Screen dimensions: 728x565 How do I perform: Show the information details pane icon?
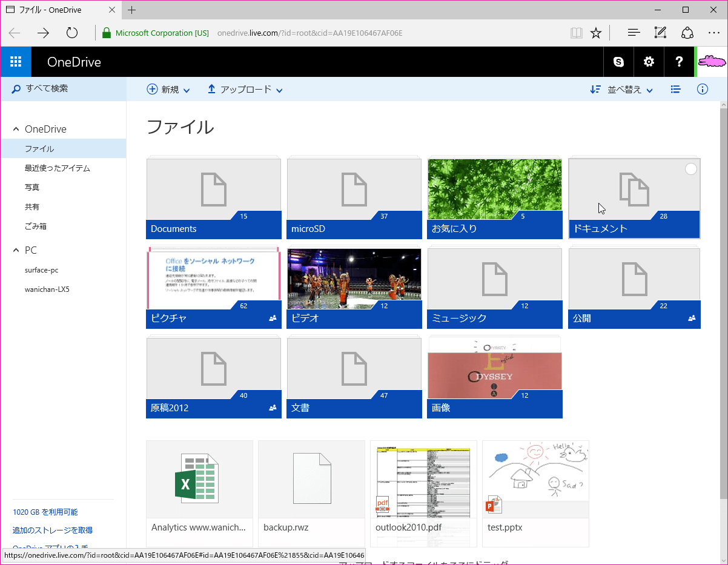pyautogui.click(x=703, y=90)
